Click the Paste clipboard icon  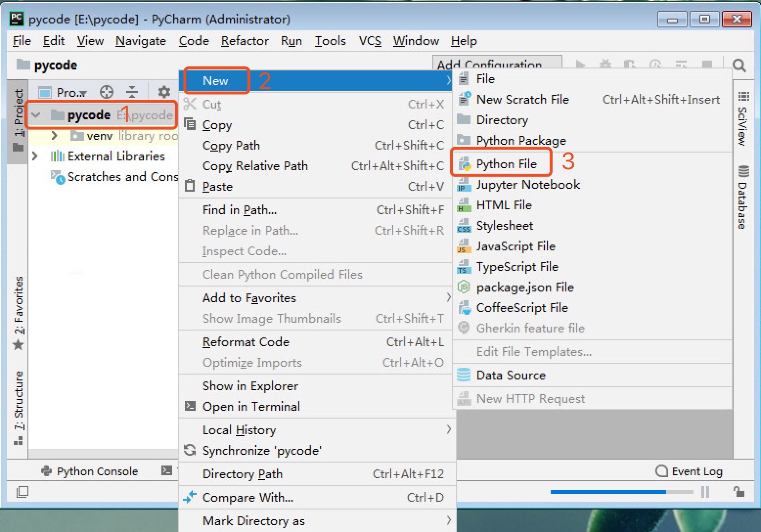[190, 186]
